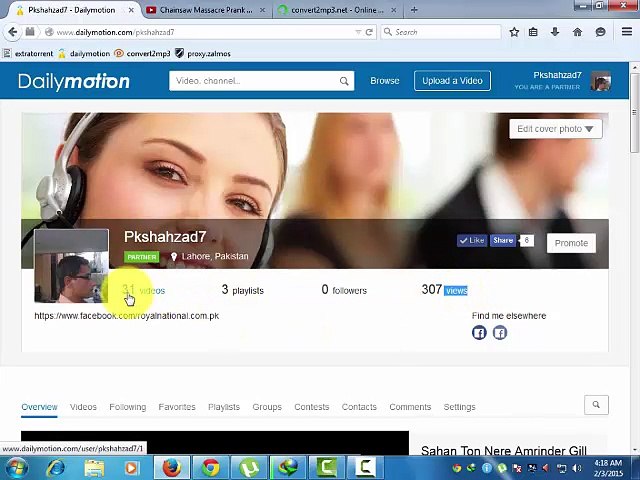
Task: Open the chat bubble icon in toolbar
Action: click(600, 32)
